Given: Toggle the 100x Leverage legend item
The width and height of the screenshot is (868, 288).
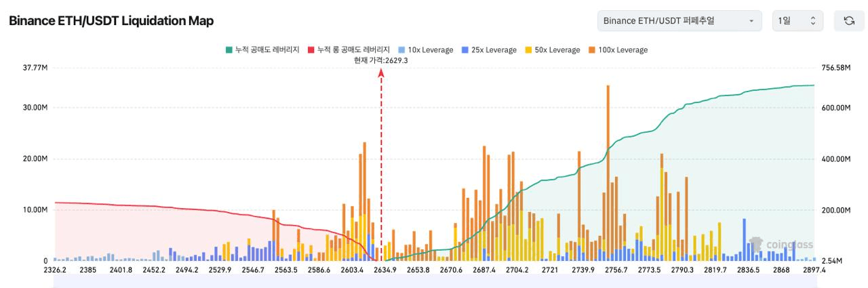Looking at the screenshot, I should (x=618, y=50).
